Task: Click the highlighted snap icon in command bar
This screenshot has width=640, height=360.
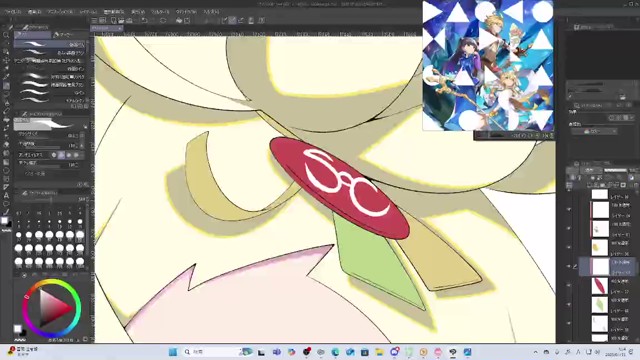Action: (x=232, y=20)
